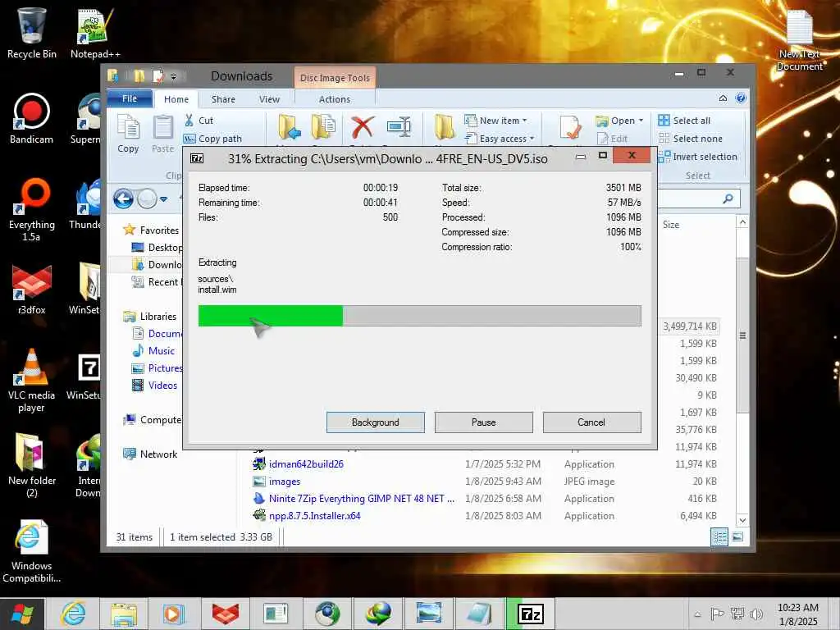Viewport: 840px width, 630px height.
Task: Open the Actions tab under Disc Image Tools
Action: pyautogui.click(x=335, y=99)
